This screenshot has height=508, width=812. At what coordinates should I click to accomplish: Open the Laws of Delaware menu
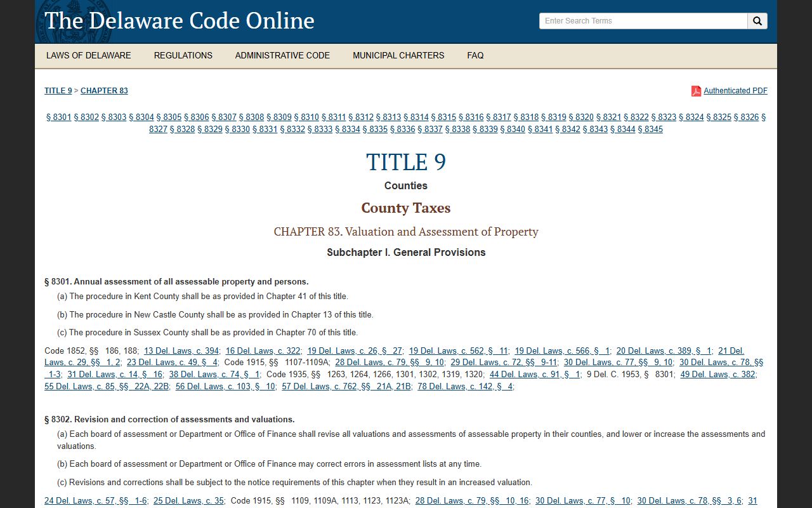(89, 55)
